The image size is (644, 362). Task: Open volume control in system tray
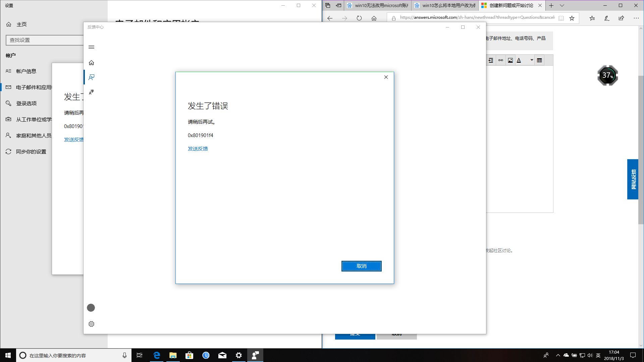[590, 355]
